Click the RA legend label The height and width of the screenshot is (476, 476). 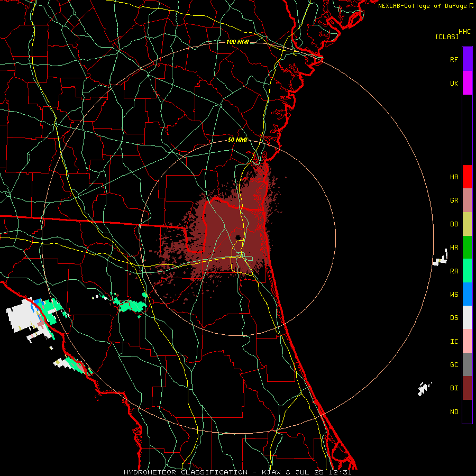(454, 271)
